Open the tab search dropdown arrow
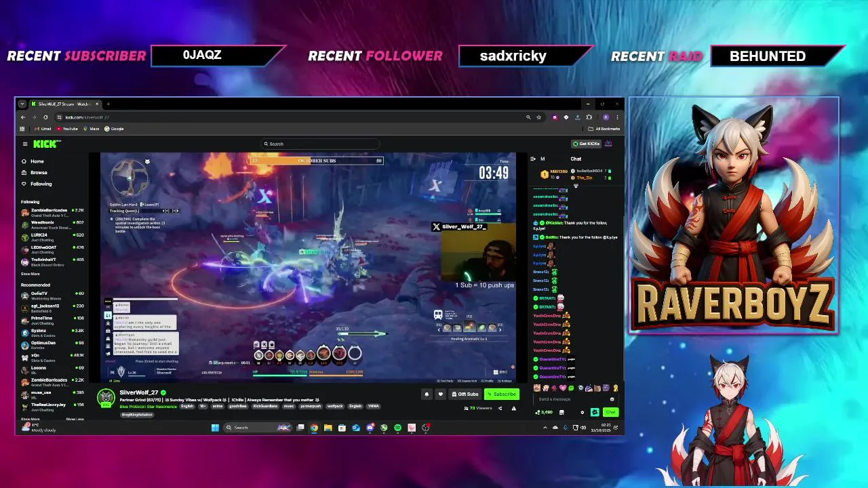The width and height of the screenshot is (868, 488). [22, 104]
